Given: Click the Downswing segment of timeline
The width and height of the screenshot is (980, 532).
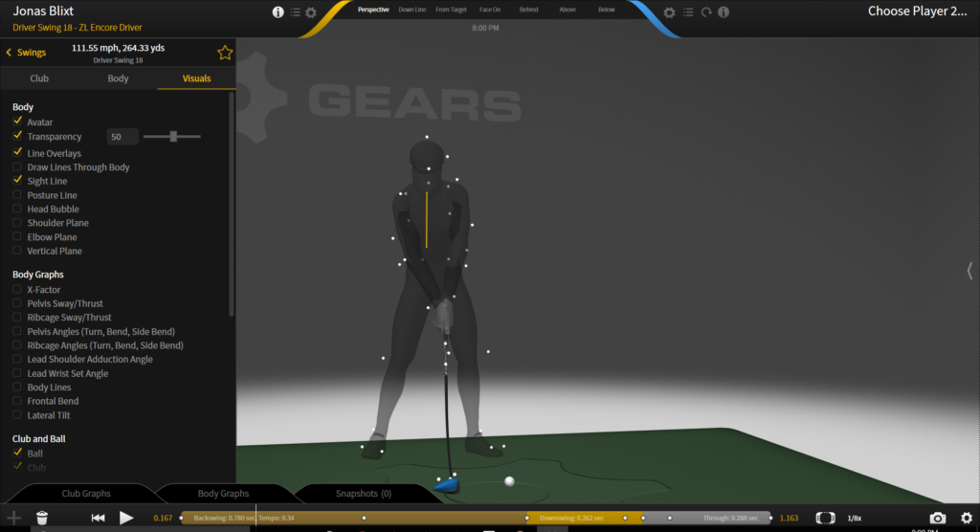Looking at the screenshot, I should pyautogui.click(x=584, y=518).
